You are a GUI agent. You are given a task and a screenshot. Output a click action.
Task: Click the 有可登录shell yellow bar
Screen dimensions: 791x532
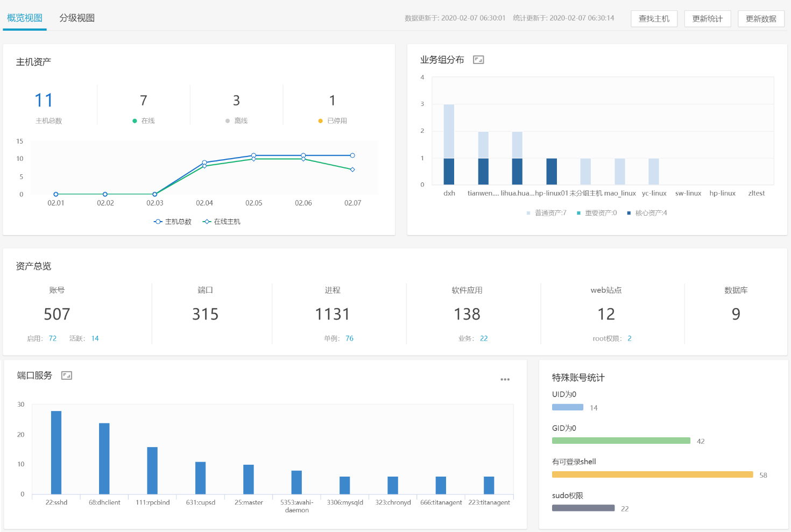pyautogui.click(x=652, y=474)
